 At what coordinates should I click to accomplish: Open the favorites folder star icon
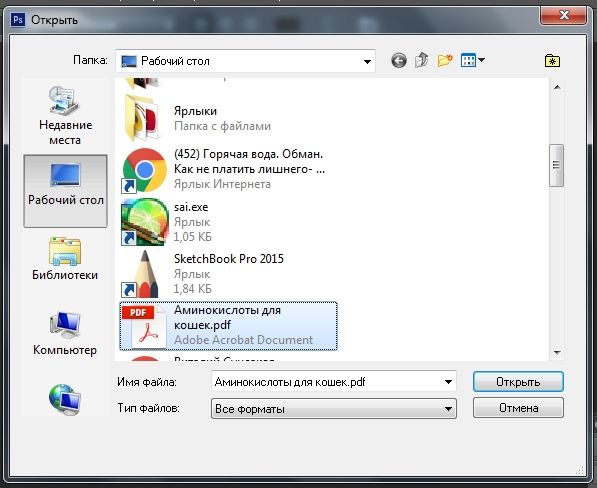coord(552,61)
